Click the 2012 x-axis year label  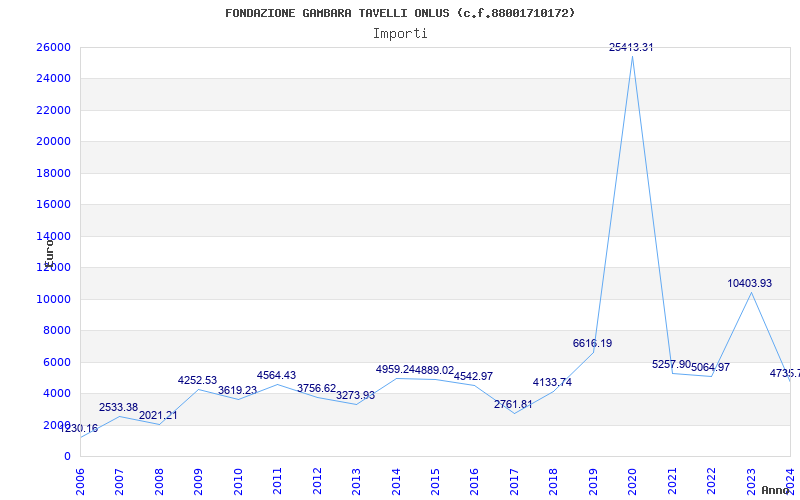317,482
